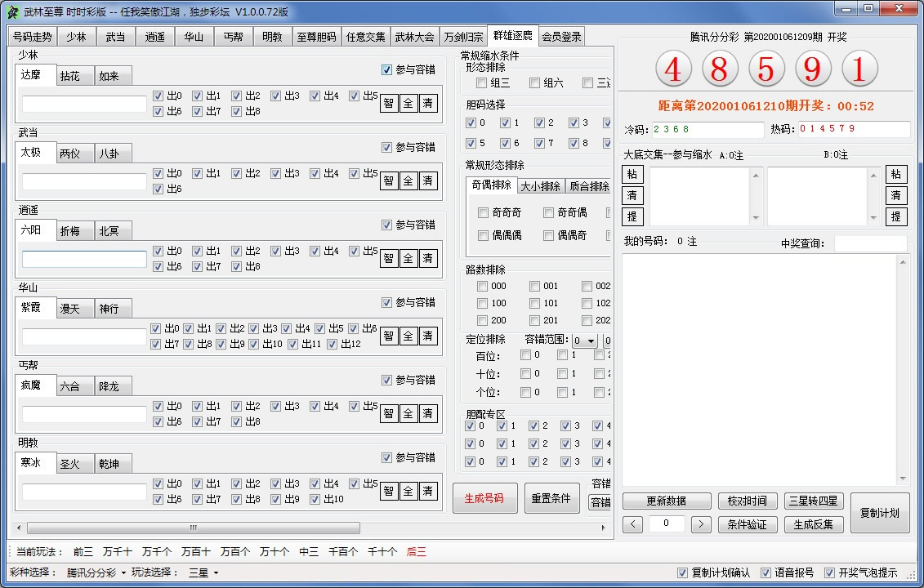Open the 玩法选择 三星 dropdown
Viewport: 924px width, 588px height.
[203, 572]
